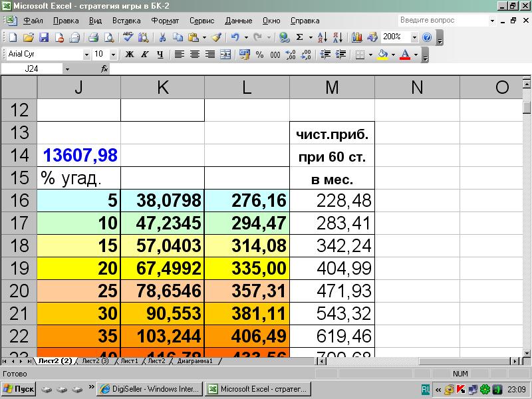The width and height of the screenshot is (532, 399).
Task: Expand the undo history arrow
Action: (x=245, y=37)
